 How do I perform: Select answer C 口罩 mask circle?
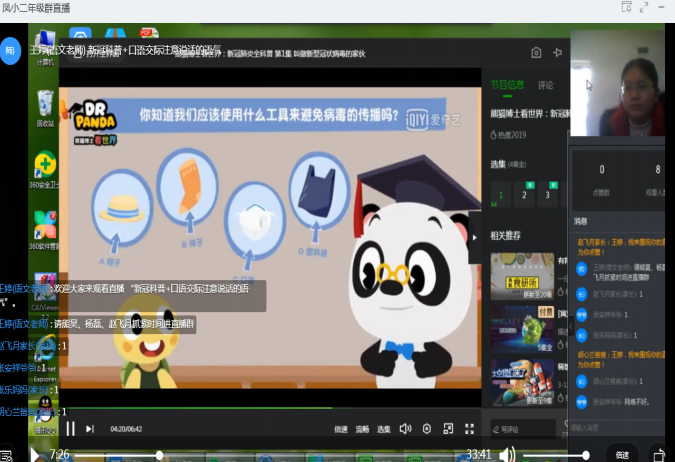tap(255, 221)
